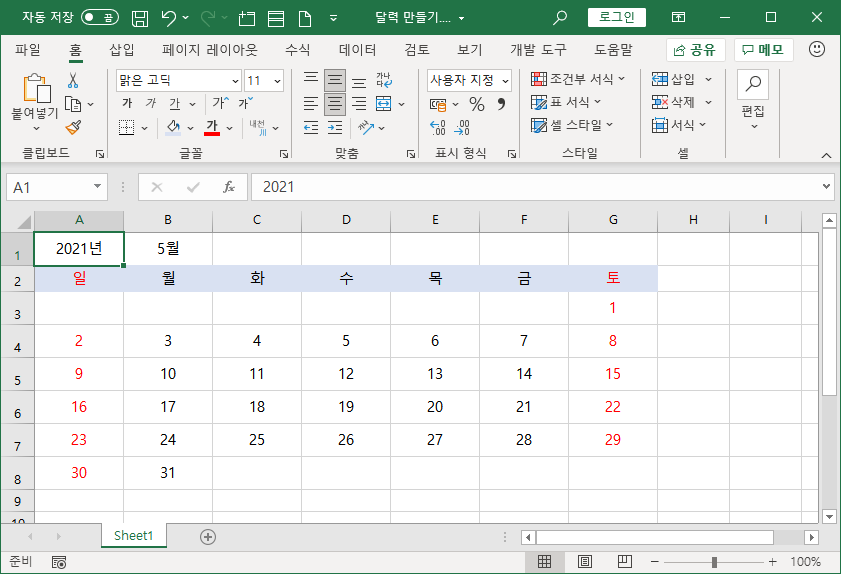This screenshot has height=574, width=841.
Task: Click the Copy icon
Action: [x=72, y=104]
